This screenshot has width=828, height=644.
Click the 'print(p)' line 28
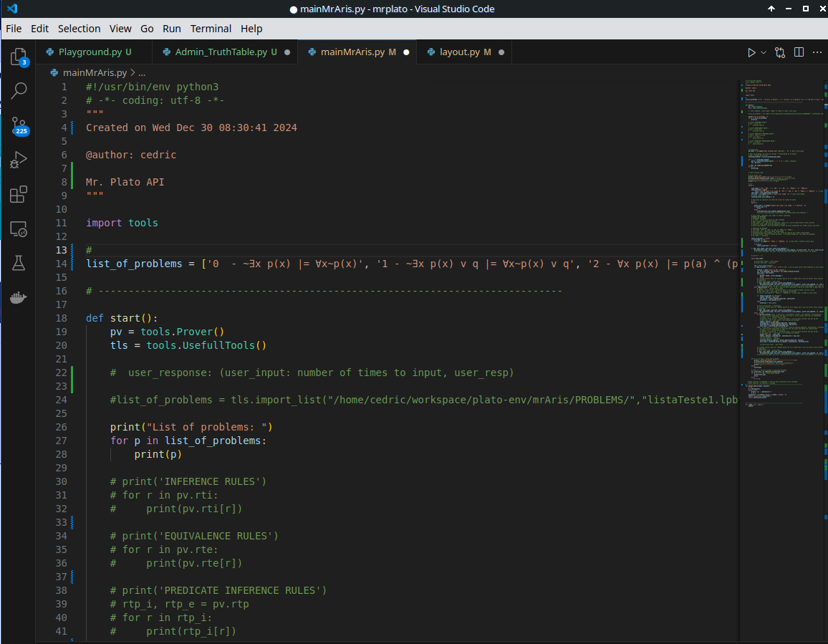click(158, 454)
